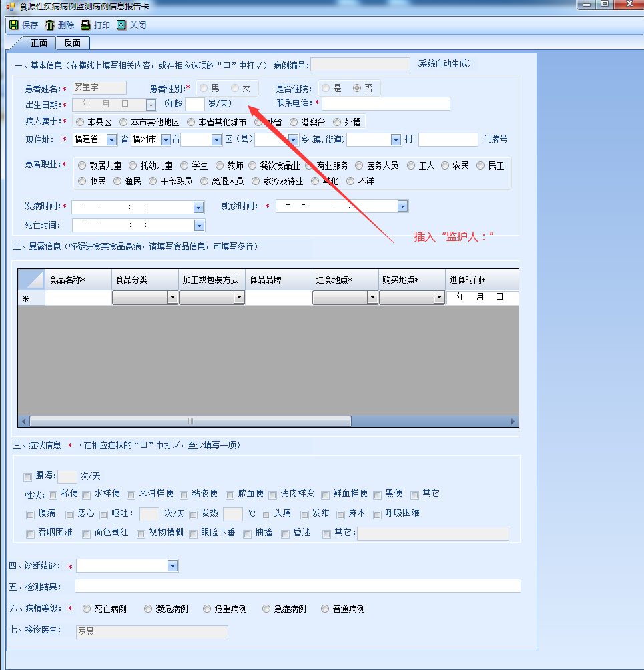Image resolution: width=644 pixels, height=670 pixels.
Task: Select 散居儿童 as patient occupation
Action: 82,165
